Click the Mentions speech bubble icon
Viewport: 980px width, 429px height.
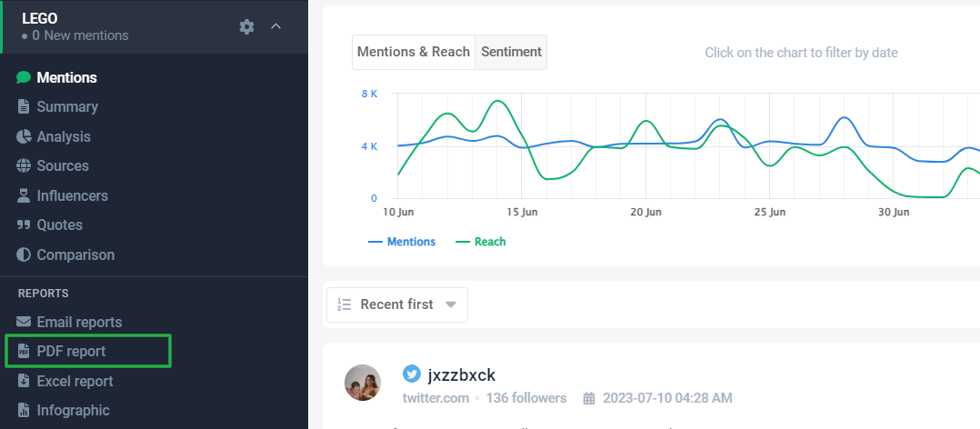[24, 77]
